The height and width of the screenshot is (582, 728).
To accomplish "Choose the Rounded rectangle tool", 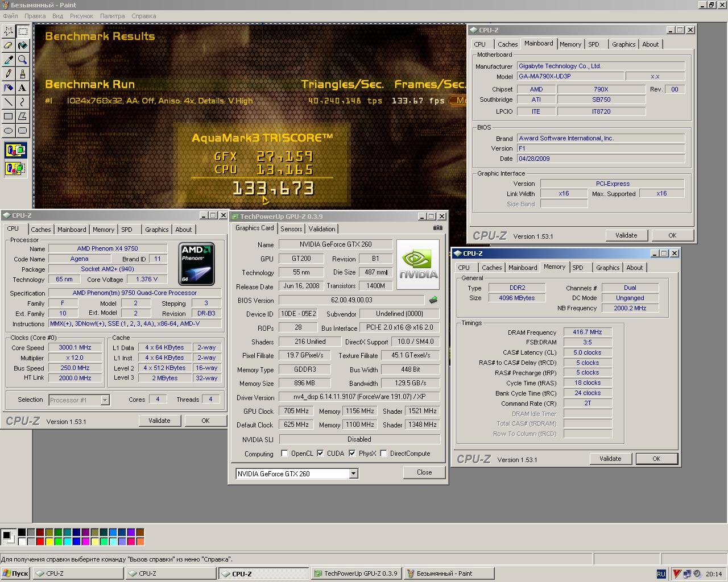I will (23, 131).
